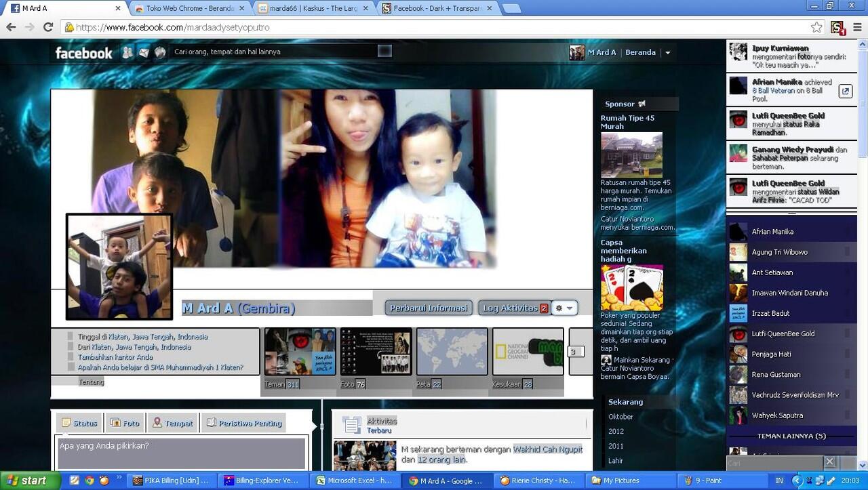Select Foto tab in composer

(125, 423)
